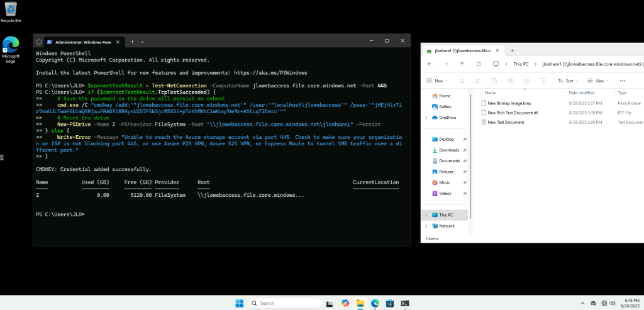Click the Copy icon in Explorer toolbar
This screenshot has height=310, width=644.
(478, 81)
